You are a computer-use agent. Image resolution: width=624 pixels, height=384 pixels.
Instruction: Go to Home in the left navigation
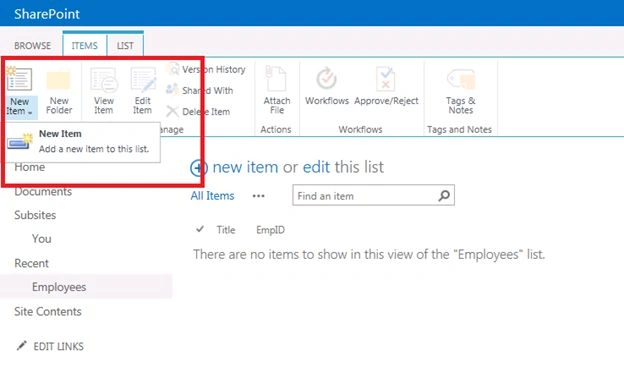[x=29, y=167]
